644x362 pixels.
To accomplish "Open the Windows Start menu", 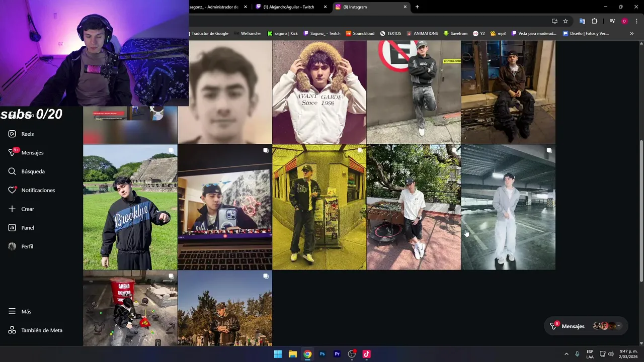I will 278,354.
